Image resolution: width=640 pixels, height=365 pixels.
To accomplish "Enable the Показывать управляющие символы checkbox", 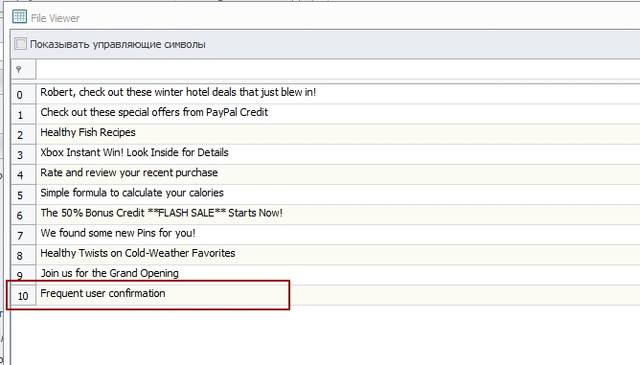I will 20,44.
